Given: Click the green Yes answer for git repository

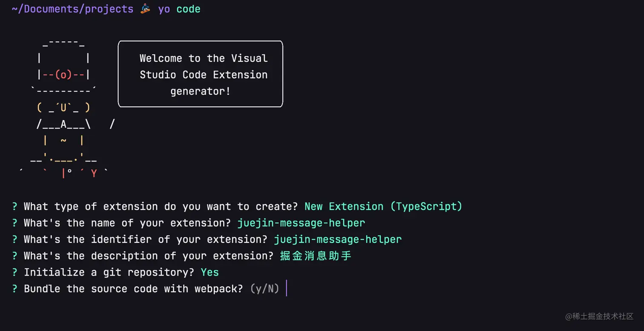Looking at the screenshot, I should [210, 273].
